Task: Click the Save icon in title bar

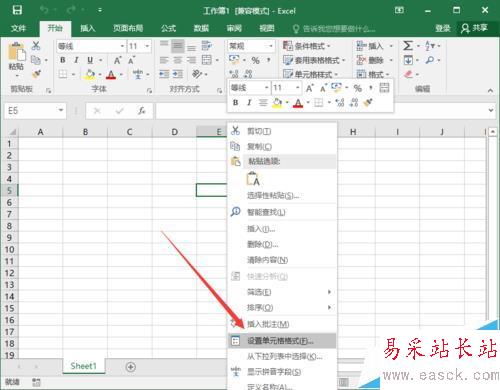Action: tap(17, 10)
